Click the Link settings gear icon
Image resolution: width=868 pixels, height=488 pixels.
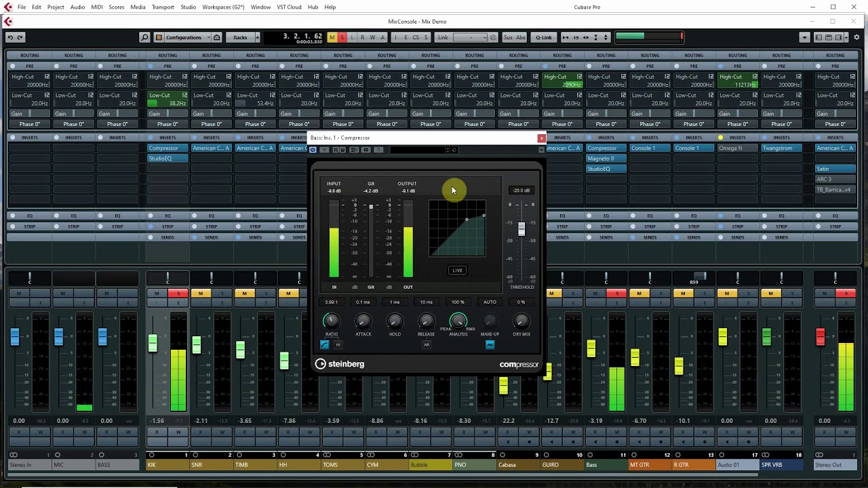(x=493, y=37)
